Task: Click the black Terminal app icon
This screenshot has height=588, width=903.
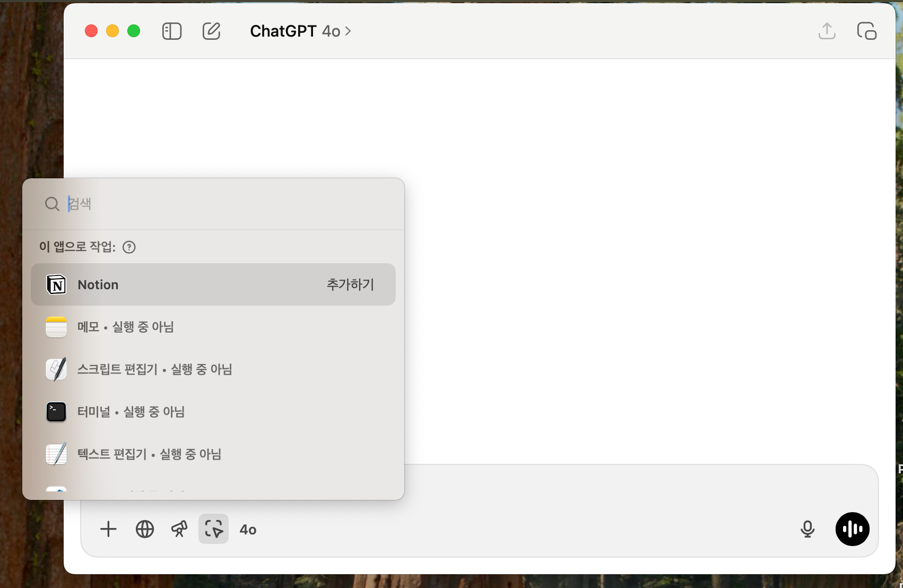Action: [x=56, y=412]
